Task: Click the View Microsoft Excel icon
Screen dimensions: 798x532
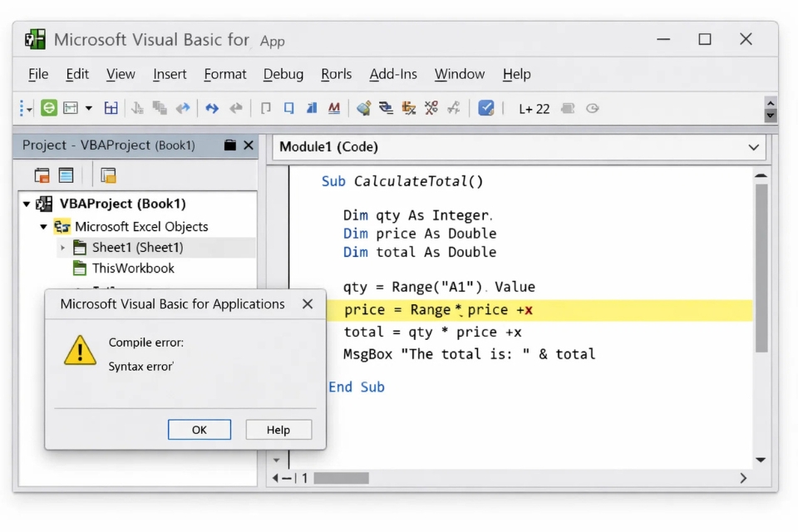Action: [x=48, y=108]
